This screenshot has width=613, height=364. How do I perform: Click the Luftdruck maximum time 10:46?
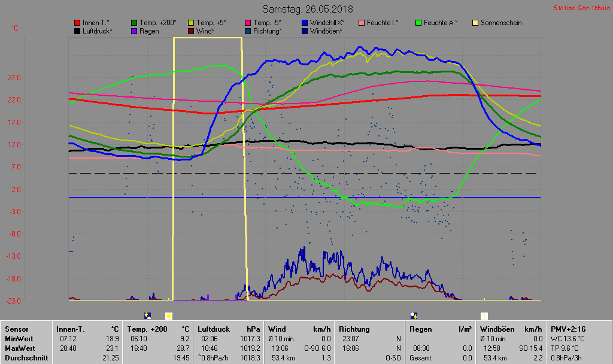(210, 348)
